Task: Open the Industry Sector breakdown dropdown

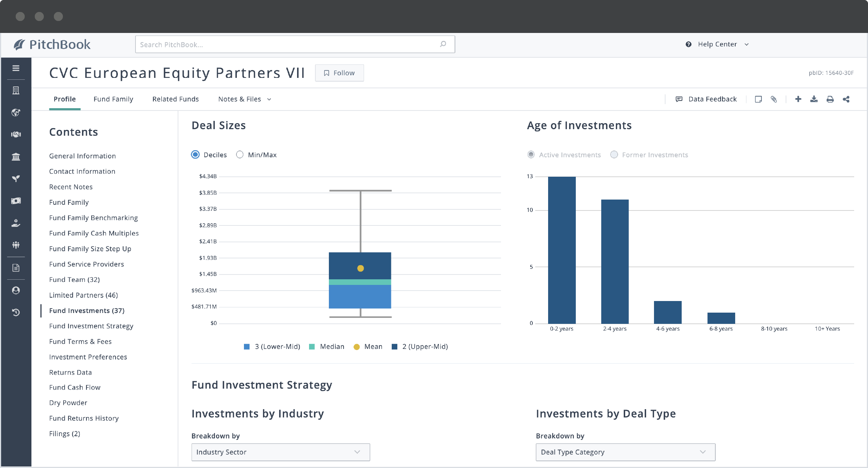Action: click(281, 452)
